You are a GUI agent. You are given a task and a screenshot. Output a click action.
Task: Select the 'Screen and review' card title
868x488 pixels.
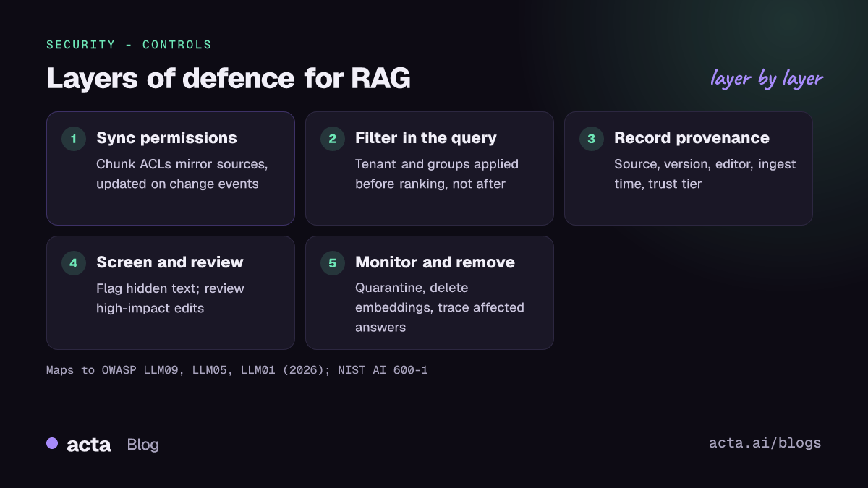(x=170, y=262)
